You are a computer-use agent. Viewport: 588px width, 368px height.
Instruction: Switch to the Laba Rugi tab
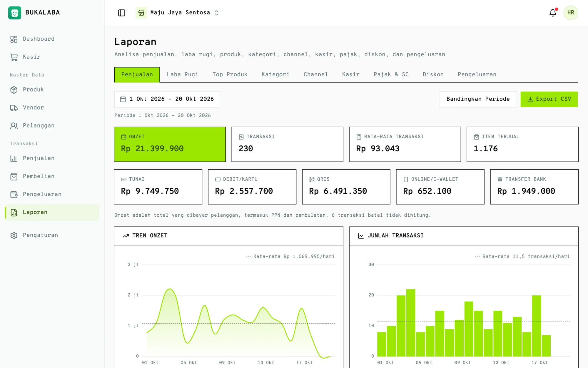coord(183,74)
